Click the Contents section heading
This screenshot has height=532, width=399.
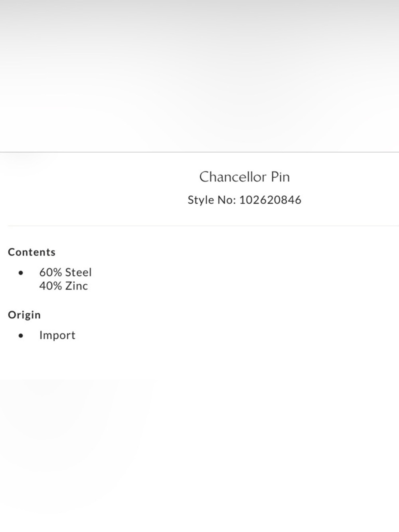pyautogui.click(x=32, y=252)
